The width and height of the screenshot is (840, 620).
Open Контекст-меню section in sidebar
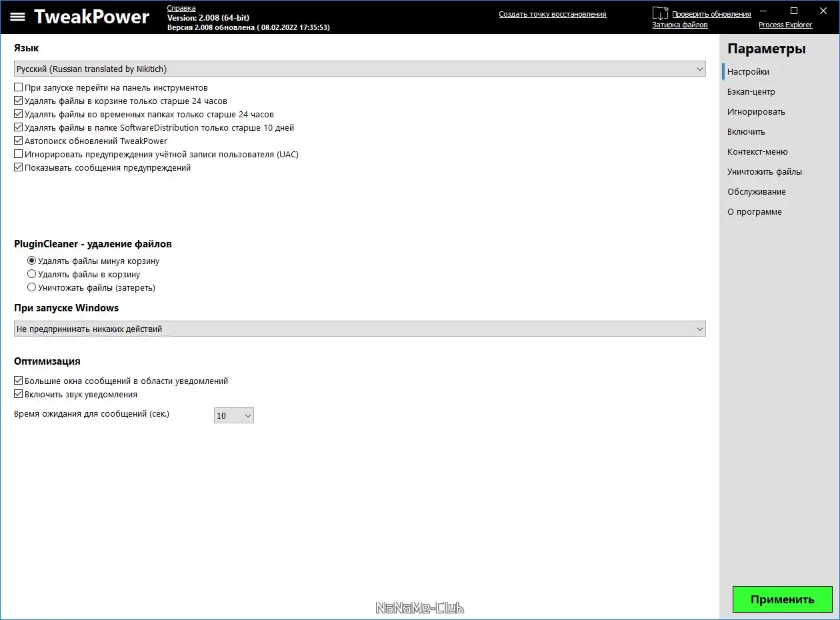(757, 151)
